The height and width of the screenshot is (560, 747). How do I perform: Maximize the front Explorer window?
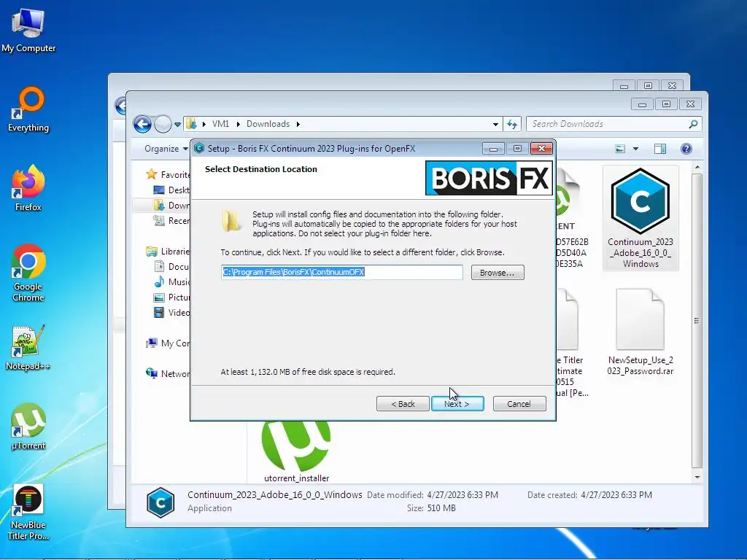click(x=666, y=104)
